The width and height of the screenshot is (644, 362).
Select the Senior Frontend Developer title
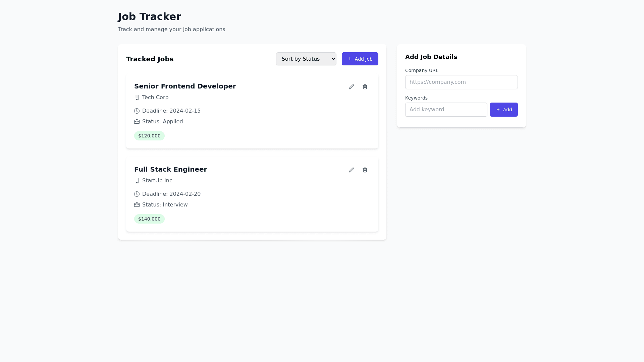(185, 86)
